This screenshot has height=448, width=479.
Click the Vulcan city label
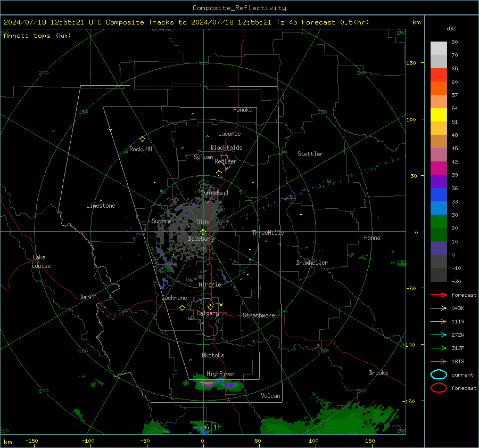pos(271,396)
